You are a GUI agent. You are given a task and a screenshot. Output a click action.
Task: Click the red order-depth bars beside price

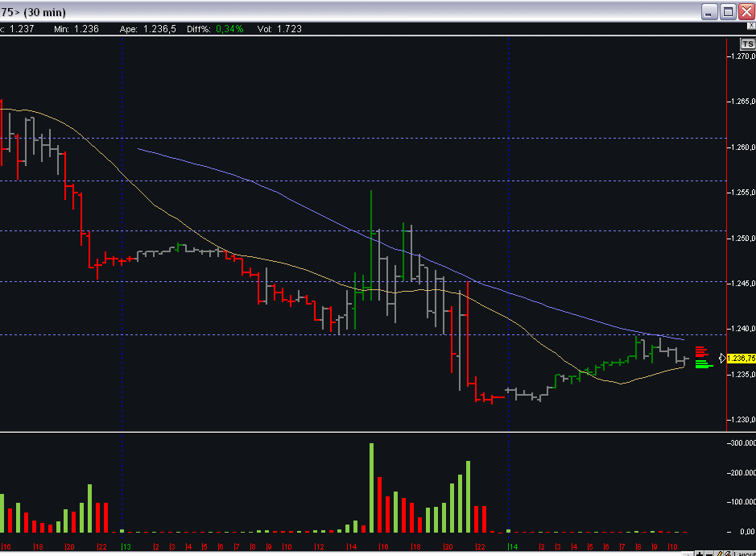point(701,351)
